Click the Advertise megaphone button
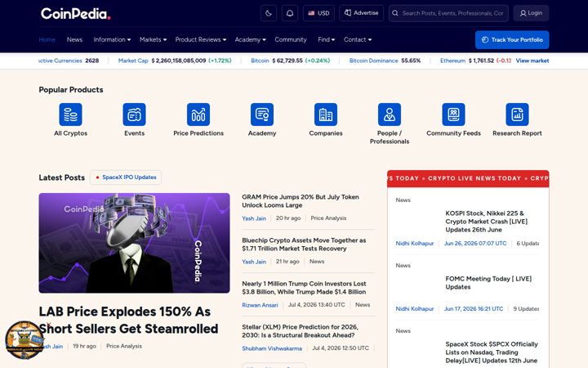The width and height of the screenshot is (588, 368). pyautogui.click(x=362, y=13)
